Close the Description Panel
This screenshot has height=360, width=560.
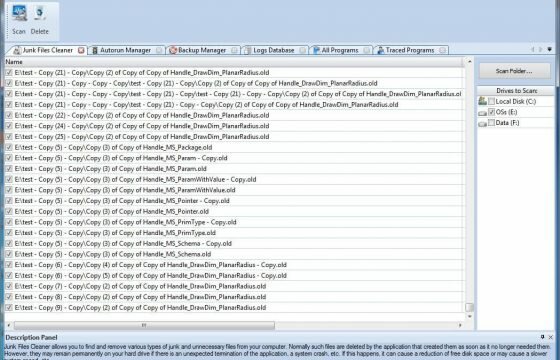pyautogui.click(x=551, y=337)
